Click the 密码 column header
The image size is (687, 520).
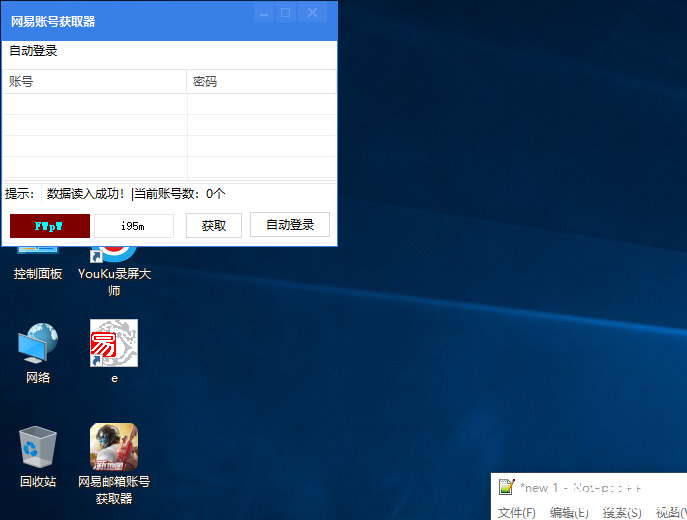(x=262, y=81)
